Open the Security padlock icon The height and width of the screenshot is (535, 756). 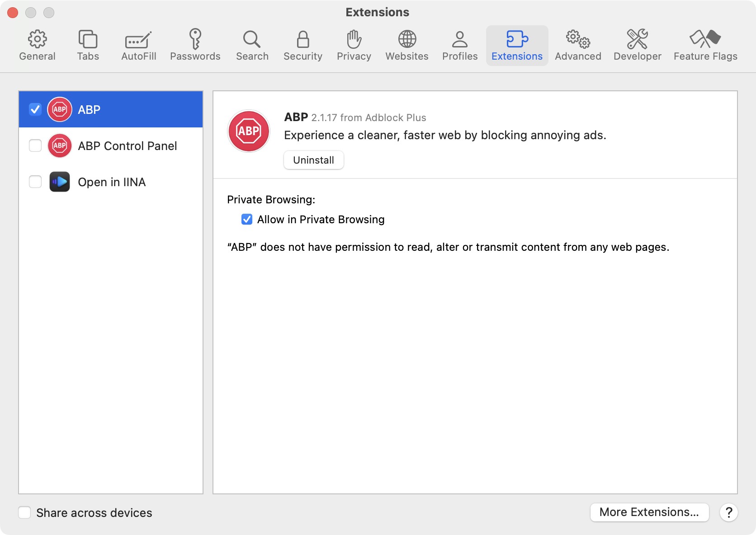[x=303, y=39]
